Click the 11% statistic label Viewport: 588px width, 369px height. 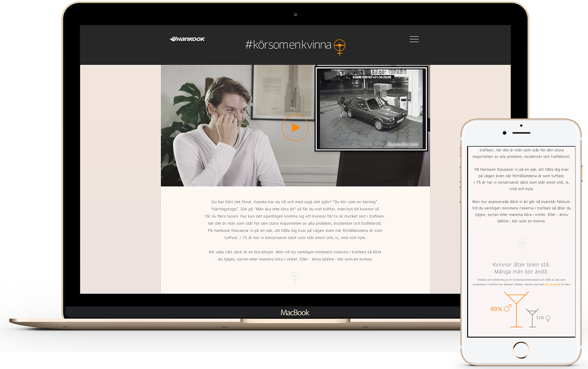pos(540,318)
